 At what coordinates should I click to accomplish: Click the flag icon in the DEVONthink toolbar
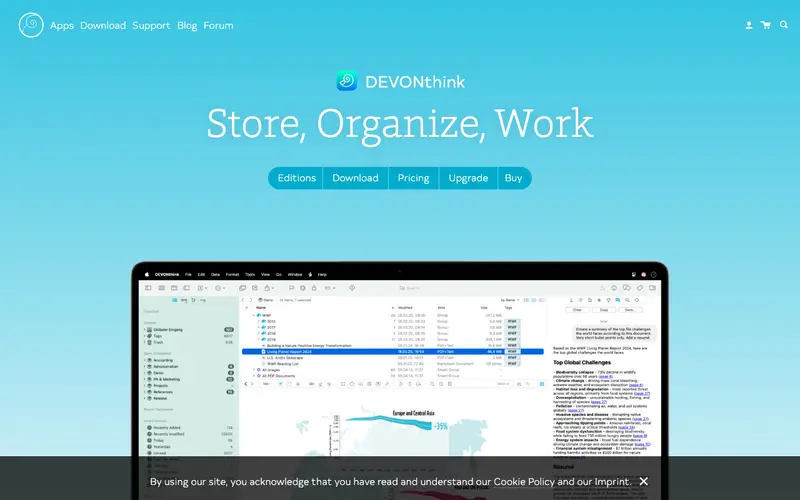291,288
